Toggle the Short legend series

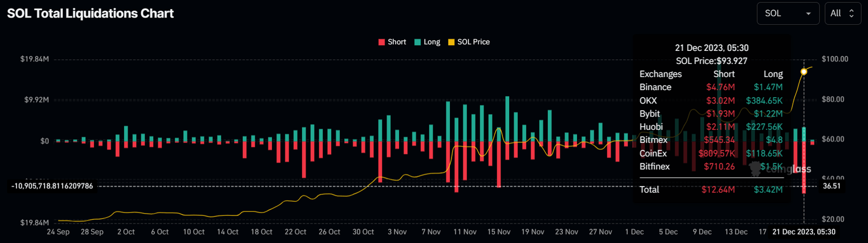(x=392, y=42)
